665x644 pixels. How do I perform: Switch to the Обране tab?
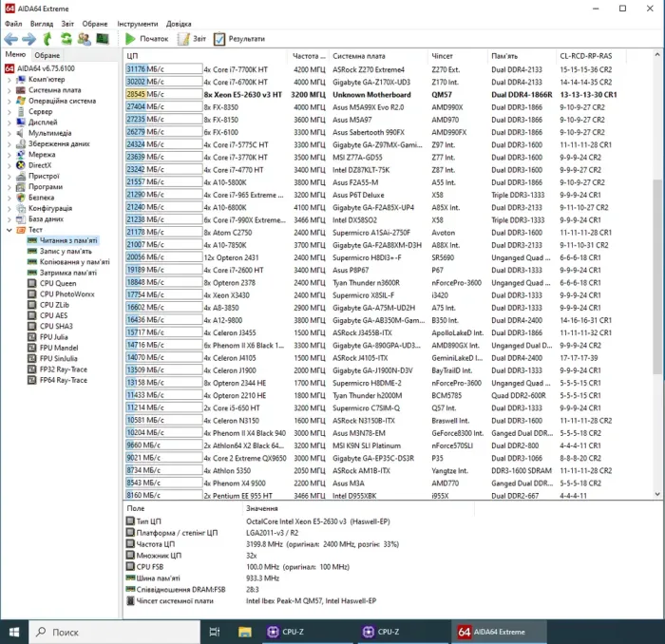47,55
